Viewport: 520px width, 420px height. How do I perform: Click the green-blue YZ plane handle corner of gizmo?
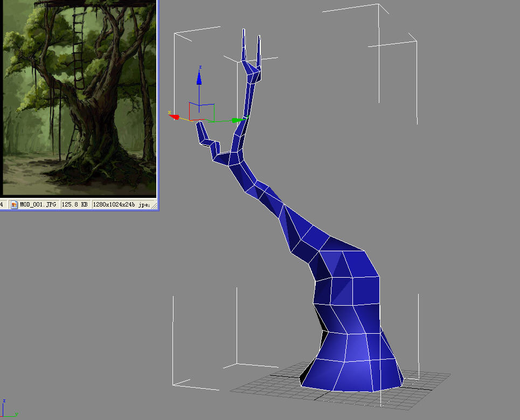click(x=214, y=105)
